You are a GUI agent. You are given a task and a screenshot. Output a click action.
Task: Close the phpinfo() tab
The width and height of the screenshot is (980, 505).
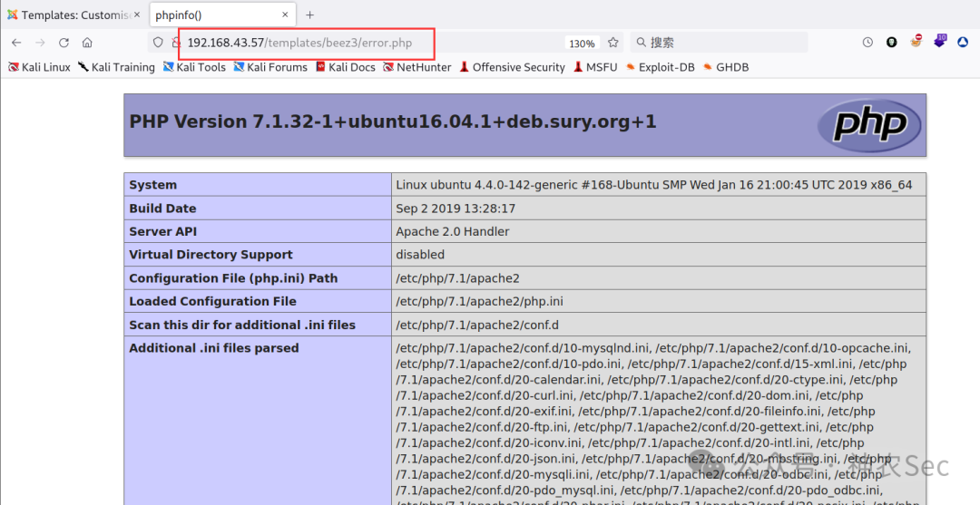[x=285, y=15]
